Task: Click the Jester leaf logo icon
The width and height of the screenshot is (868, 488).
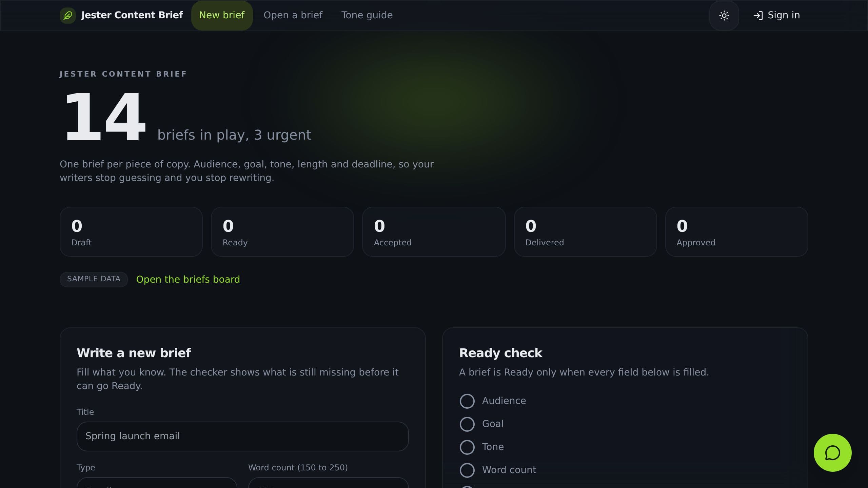Action: point(68,15)
